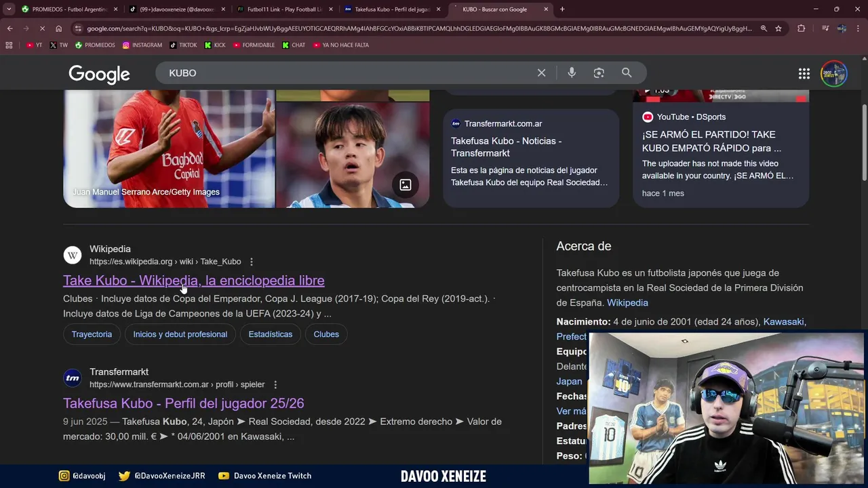Open the INSTAGRAM bookmark
The height and width of the screenshot is (488, 868).
tap(142, 45)
